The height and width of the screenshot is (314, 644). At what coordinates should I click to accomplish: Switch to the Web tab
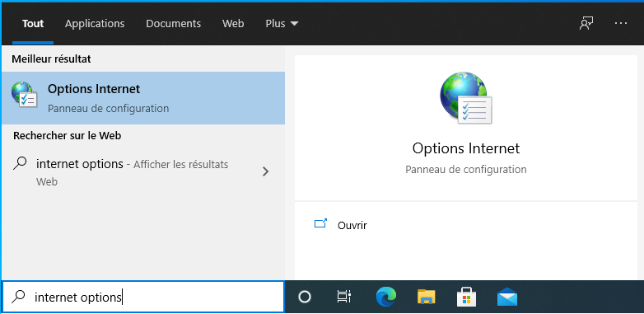coord(233,24)
